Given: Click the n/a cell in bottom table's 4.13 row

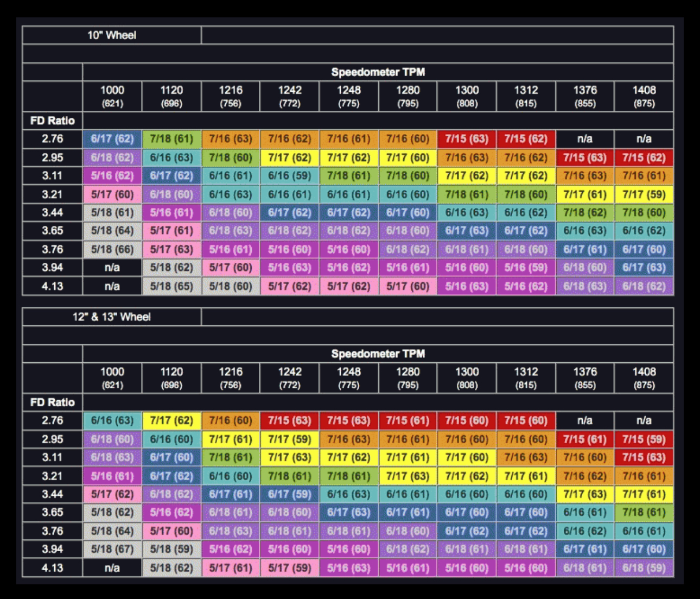Looking at the screenshot, I should click(112, 568).
